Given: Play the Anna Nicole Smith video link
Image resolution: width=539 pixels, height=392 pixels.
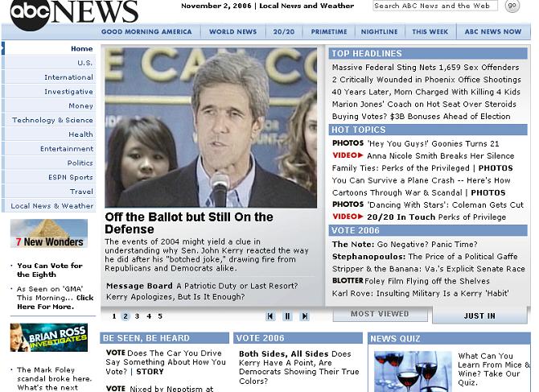Looking at the screenshot, I should 423,156.
